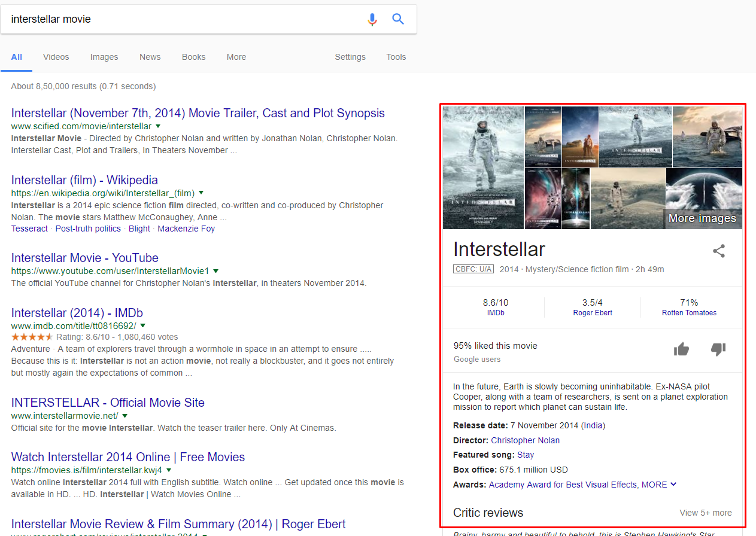Viewport: 756px width, 536px height.
Task: Open the featured song Stay link
Action: tap(526, 455)
